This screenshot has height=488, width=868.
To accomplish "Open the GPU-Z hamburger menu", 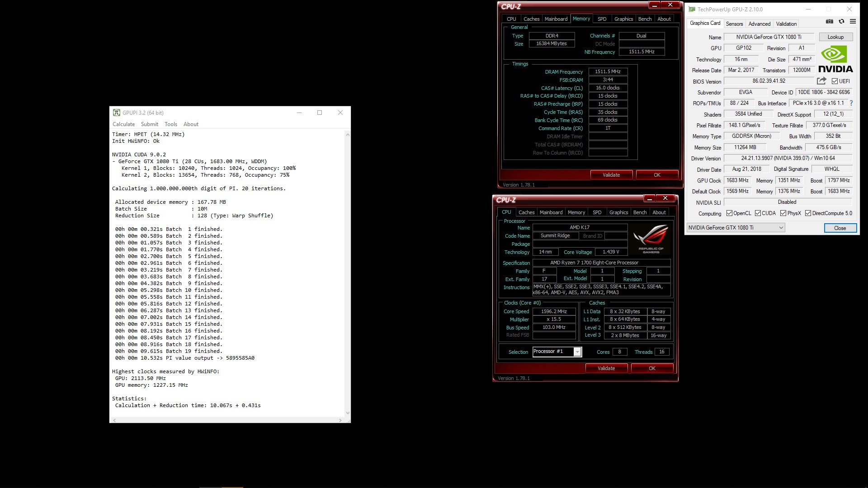I will tap(853, 21).
